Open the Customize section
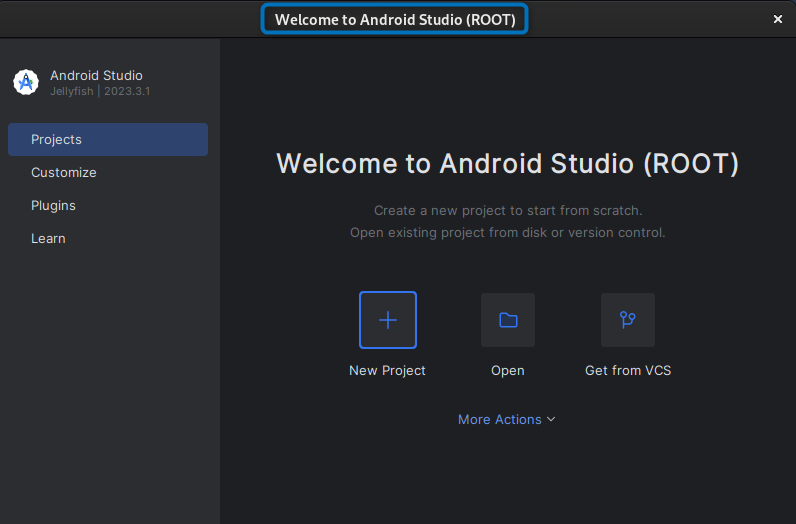 click(x=108, y=173)
